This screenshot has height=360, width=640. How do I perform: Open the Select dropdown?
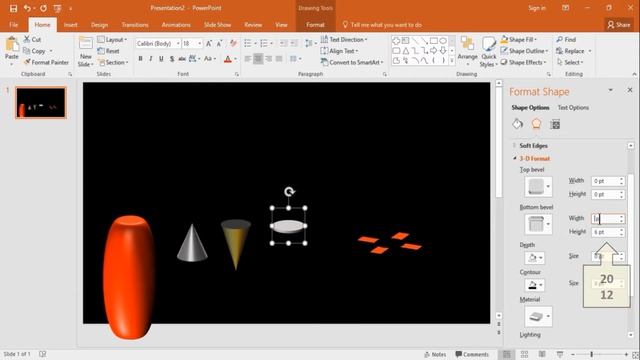click(570, 62)
